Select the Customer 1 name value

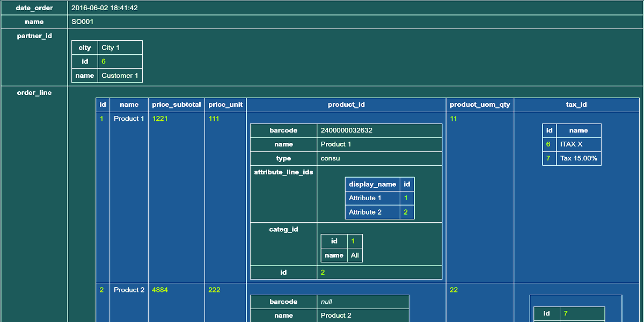click(120, 76)
